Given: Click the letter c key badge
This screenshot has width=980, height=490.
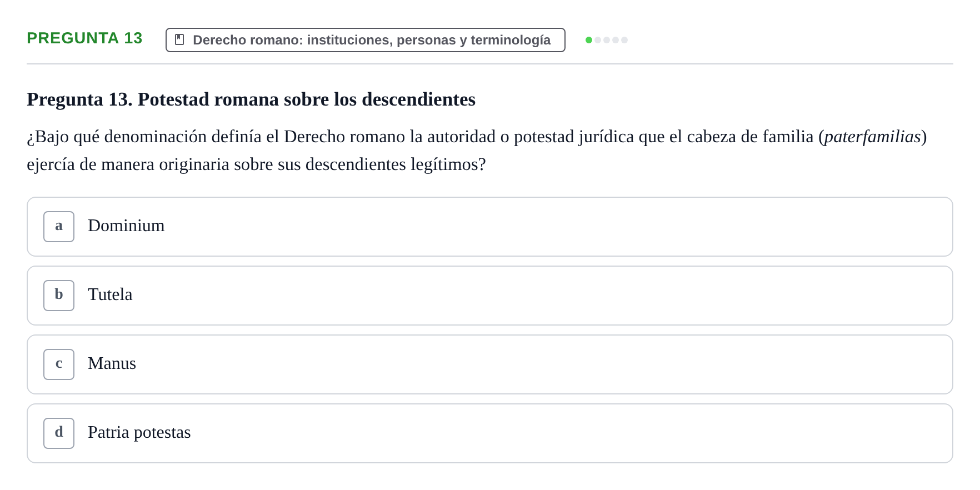Looking at the screenshot, I should click(x=59, y=364).
